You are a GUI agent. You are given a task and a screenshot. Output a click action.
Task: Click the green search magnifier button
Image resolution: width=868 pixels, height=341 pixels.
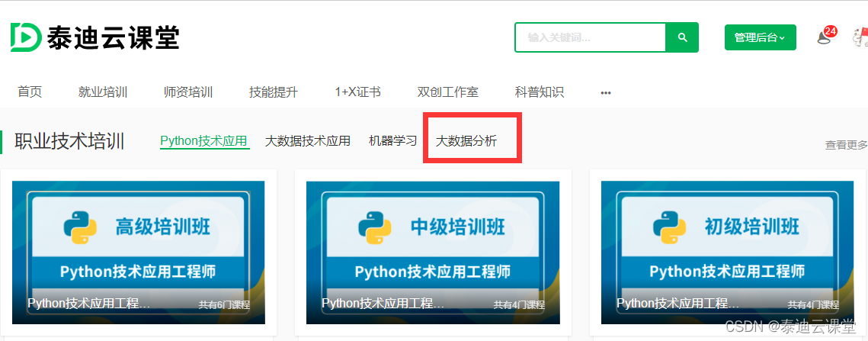682,37
